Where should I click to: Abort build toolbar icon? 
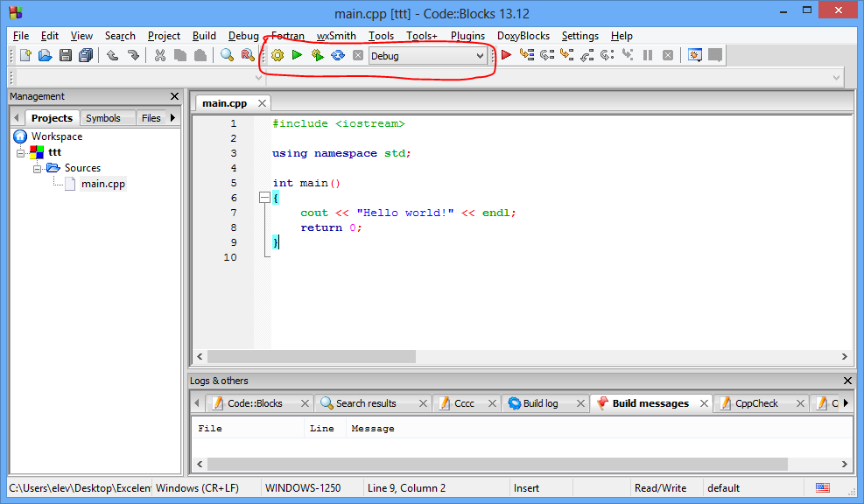[358, 55]
